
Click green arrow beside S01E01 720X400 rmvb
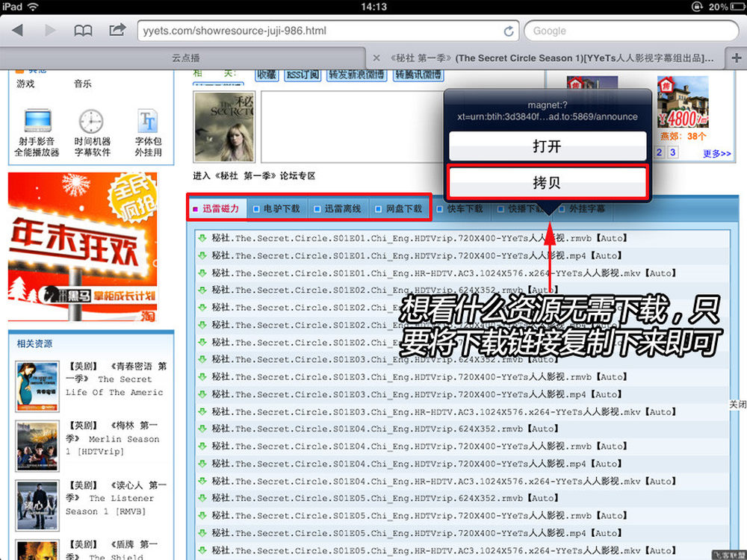202,238
